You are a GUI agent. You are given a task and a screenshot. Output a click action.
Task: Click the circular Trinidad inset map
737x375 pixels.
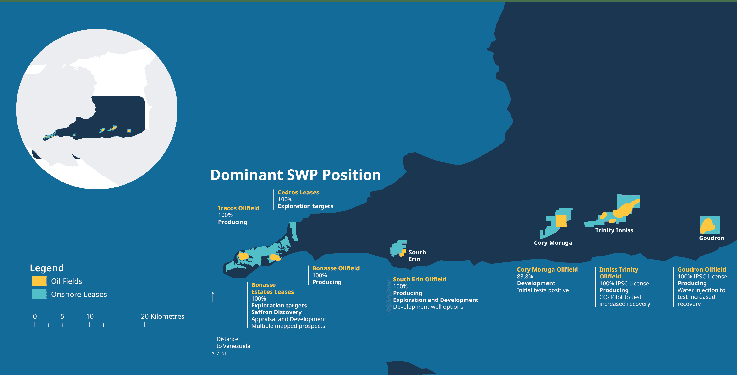pos(96,109)
